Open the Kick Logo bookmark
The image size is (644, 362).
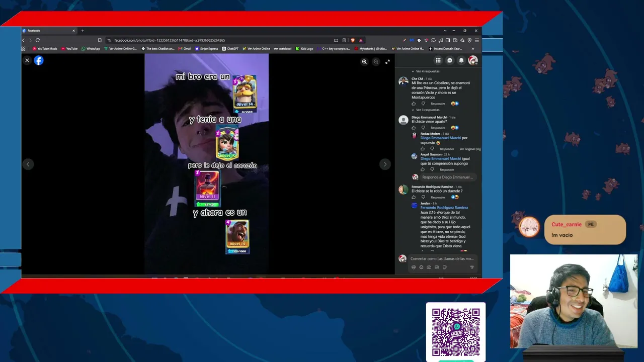coord(304,49)
